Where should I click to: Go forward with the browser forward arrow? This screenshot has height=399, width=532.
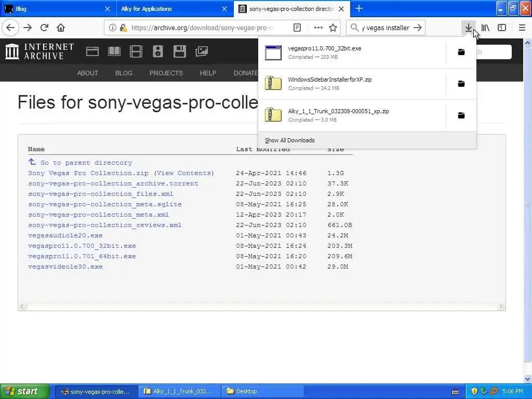pyautogui.click(x=28, y=28)
